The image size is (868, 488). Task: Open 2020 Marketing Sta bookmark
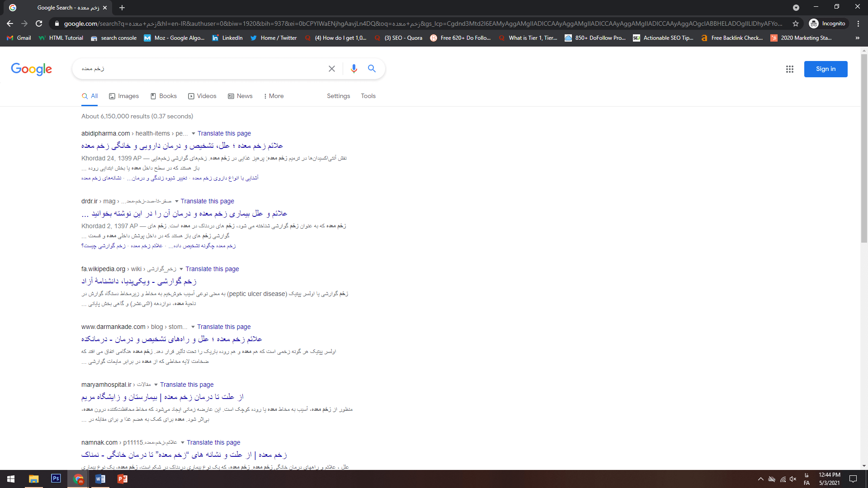801,38
